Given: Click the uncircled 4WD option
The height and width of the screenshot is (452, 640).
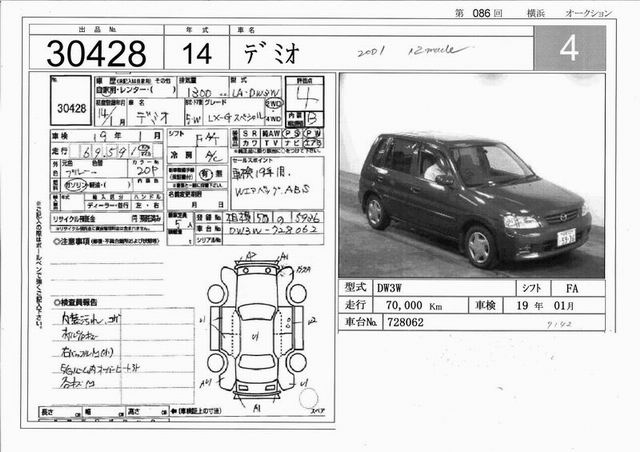Looking at the screenshot, I should click(x=273, y=119).
